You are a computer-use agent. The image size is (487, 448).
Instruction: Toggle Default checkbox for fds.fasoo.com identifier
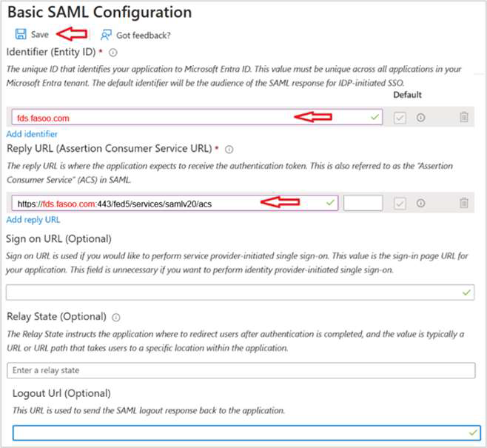click(x=400, y=118)
